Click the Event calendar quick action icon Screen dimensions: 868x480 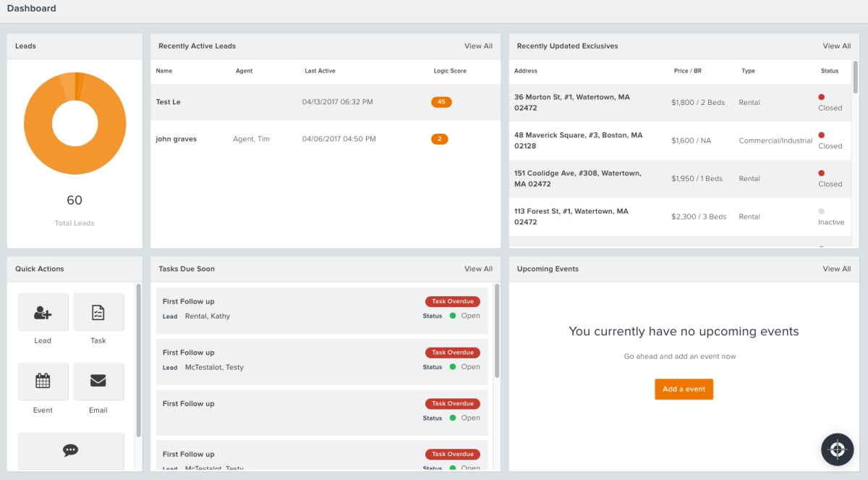[x=43, y=381]
